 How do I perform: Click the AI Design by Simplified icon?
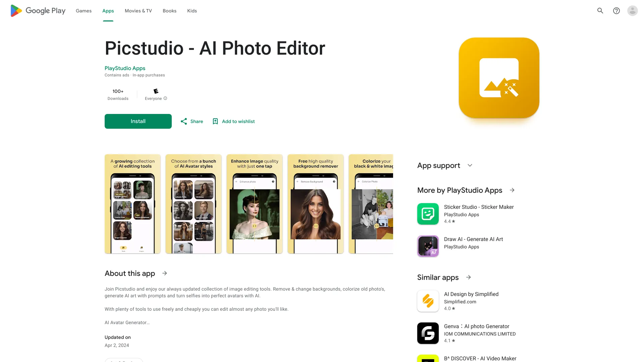428,301
